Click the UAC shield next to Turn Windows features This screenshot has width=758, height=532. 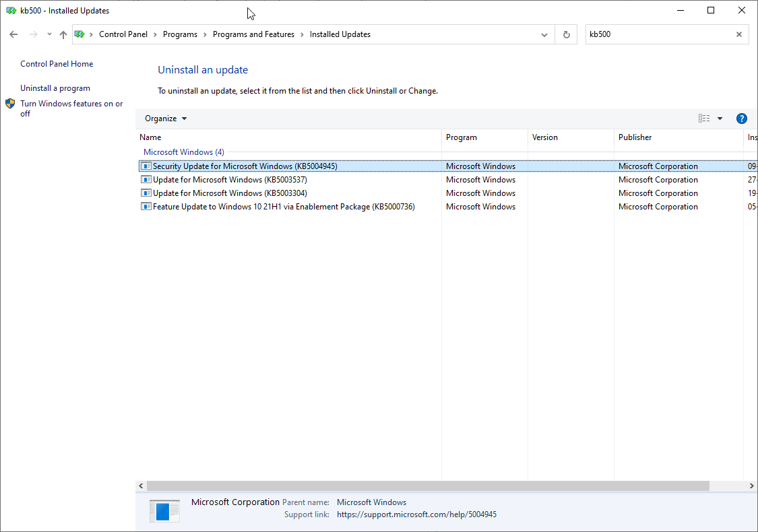pos(9,104)
